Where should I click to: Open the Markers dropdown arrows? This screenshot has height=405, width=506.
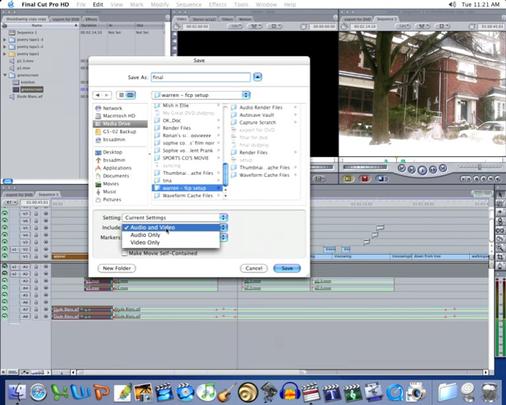[x=224, y=237]
